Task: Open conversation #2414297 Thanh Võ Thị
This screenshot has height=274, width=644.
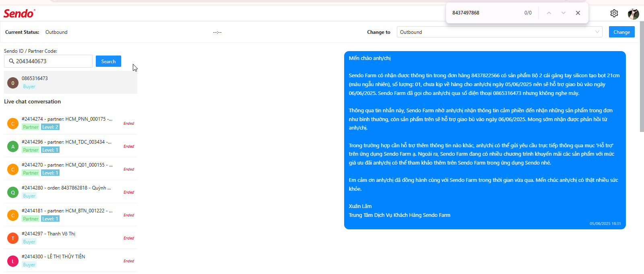Action: coord(70,237)
